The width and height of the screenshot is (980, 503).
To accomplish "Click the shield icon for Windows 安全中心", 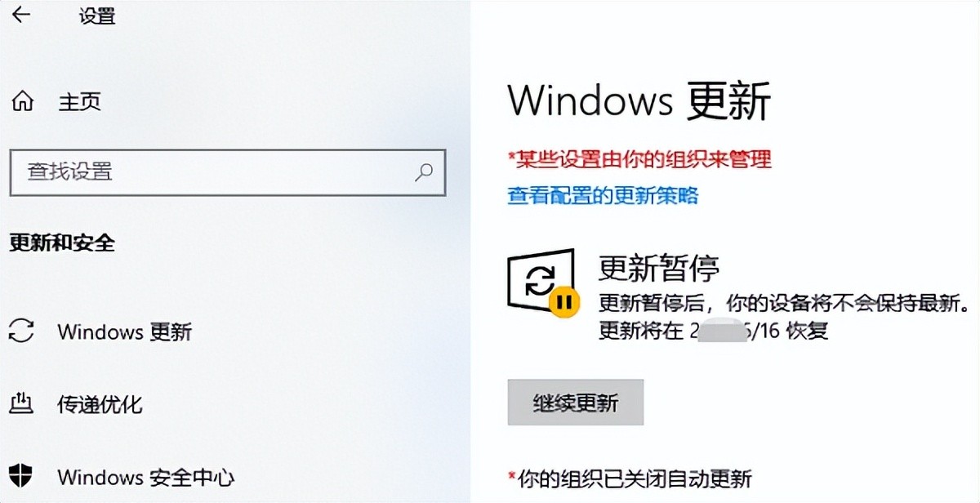I will pyautogui.click(x=21, y=477).
